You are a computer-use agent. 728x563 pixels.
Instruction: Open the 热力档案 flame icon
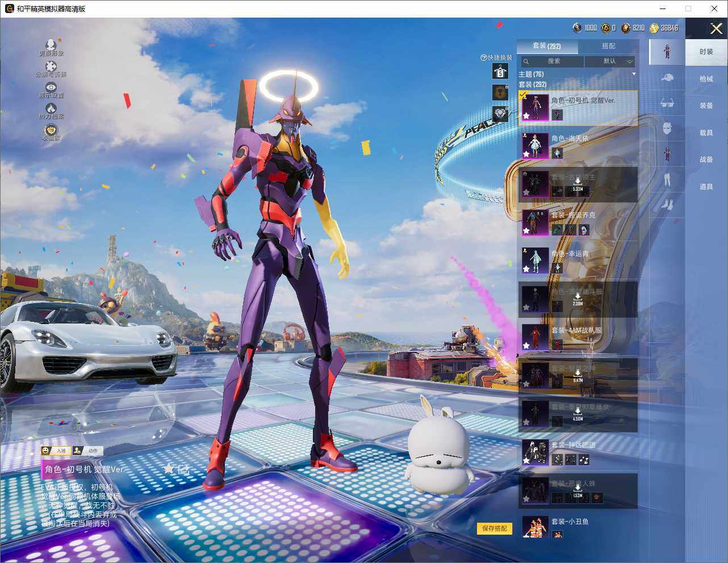pyautogui.click(x=51, y=108)
